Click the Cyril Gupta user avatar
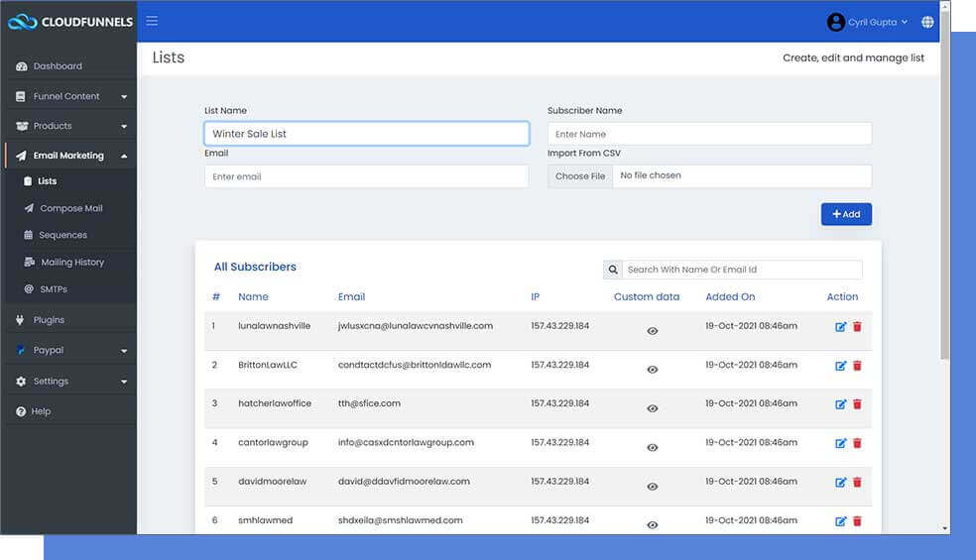This screenshot has height=560, width=976. tap(835, 23)
